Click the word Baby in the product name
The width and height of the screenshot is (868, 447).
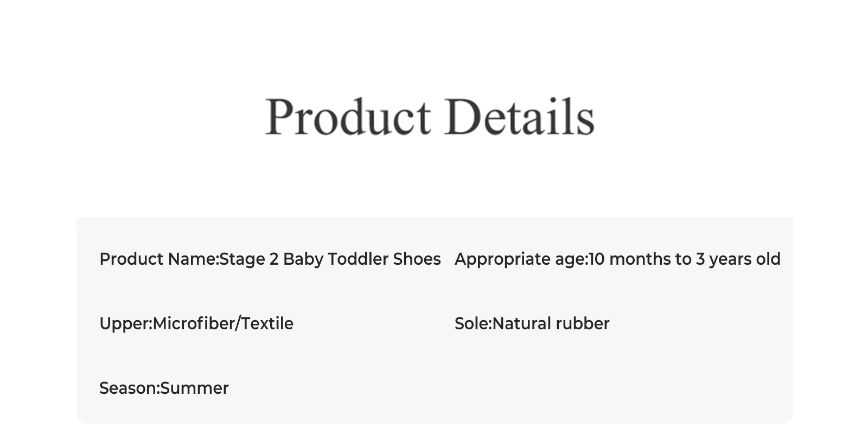click(x=303, y=259)
